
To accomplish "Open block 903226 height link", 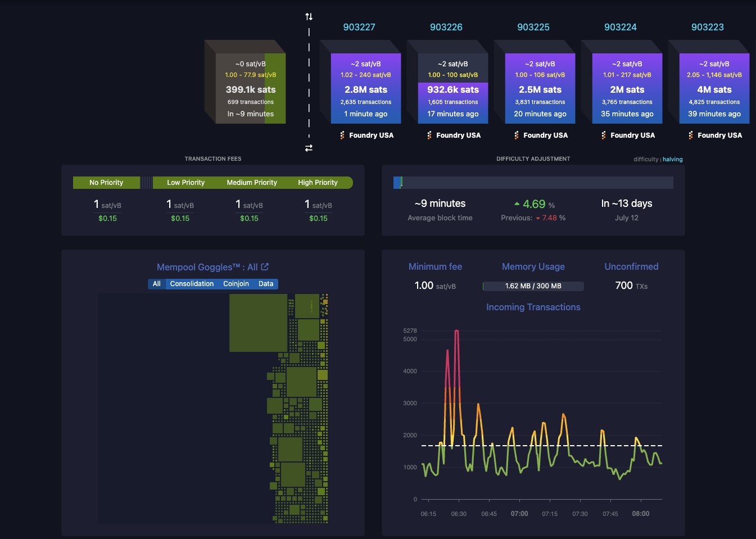I will pos(446,27).
